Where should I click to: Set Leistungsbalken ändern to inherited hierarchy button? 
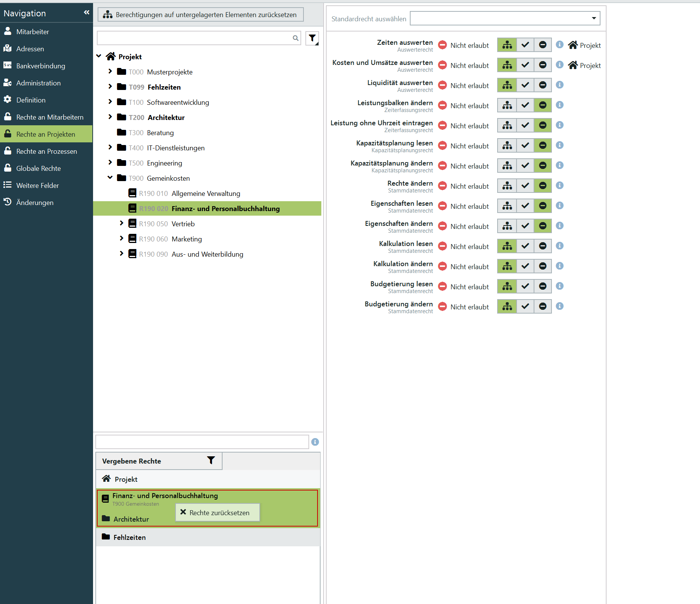(x=507, y=105)
